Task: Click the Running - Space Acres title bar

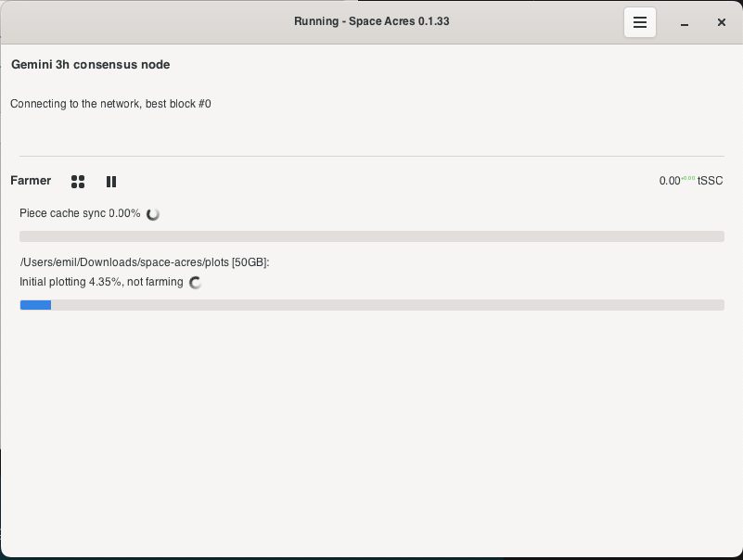Action: 371,21
